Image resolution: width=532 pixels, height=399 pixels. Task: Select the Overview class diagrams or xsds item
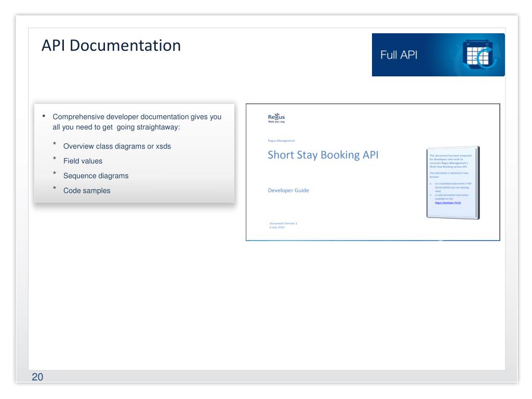pos(117,146)
